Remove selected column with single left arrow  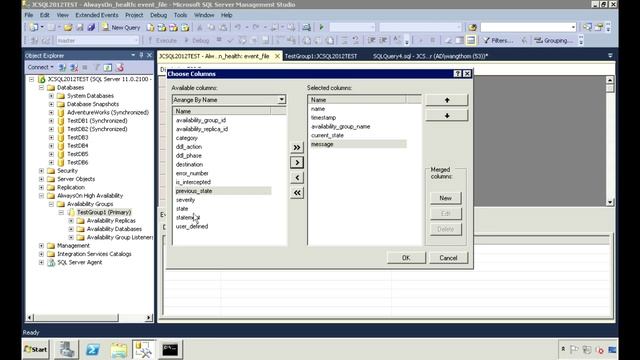pos(297,178)
